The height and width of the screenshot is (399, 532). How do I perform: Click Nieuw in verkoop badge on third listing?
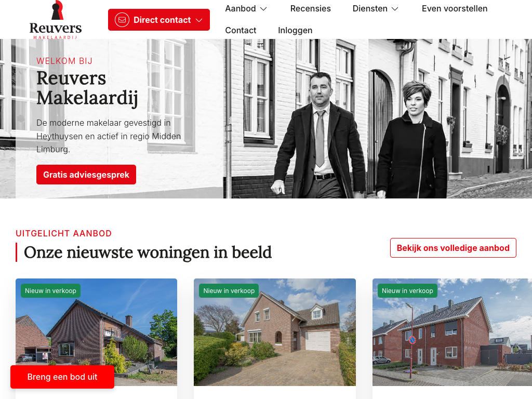coord(407,291)
